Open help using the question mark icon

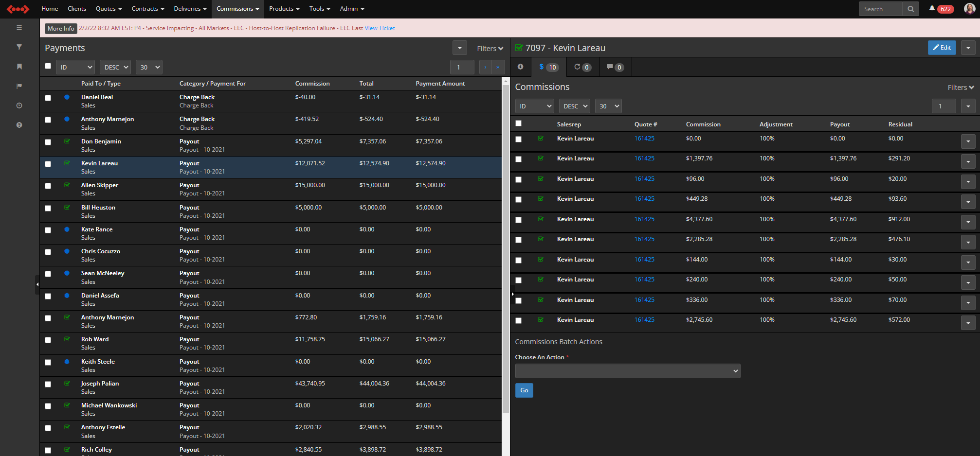tap(19, 124)
